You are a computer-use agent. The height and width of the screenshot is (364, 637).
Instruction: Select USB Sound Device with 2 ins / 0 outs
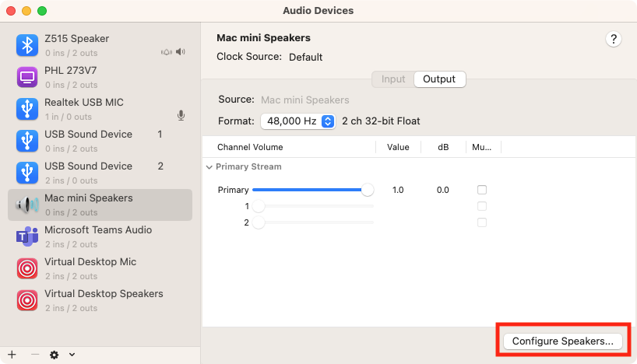click(100, 173)
